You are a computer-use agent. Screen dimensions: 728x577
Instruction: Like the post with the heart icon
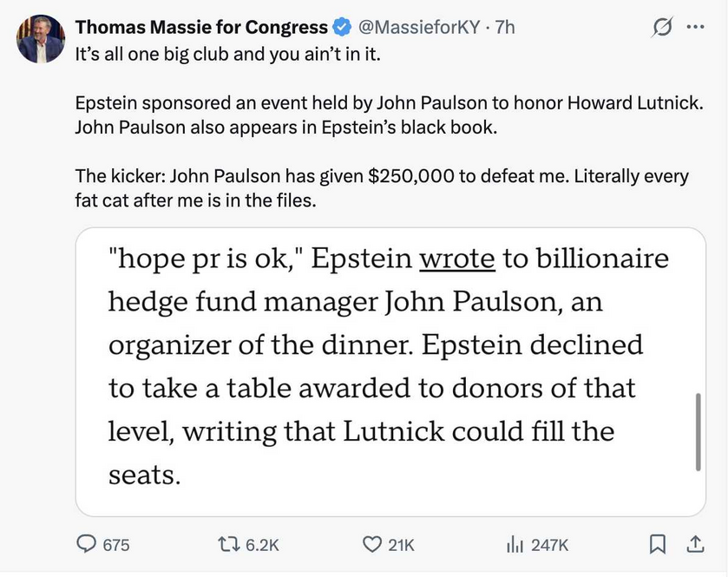[371, 544]
